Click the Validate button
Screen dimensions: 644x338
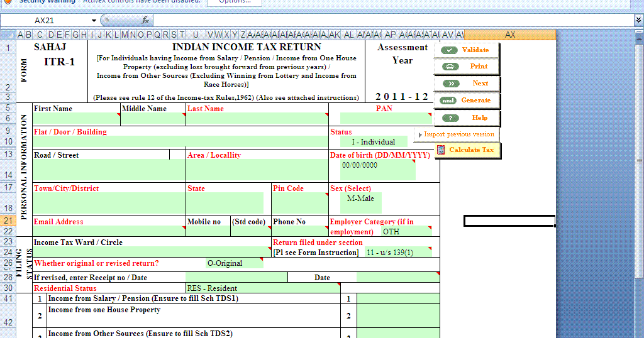[467, 50]
